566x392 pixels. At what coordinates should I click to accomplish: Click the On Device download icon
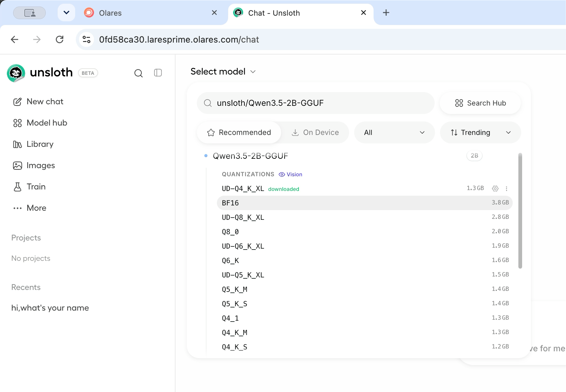[x=295, y=133]
